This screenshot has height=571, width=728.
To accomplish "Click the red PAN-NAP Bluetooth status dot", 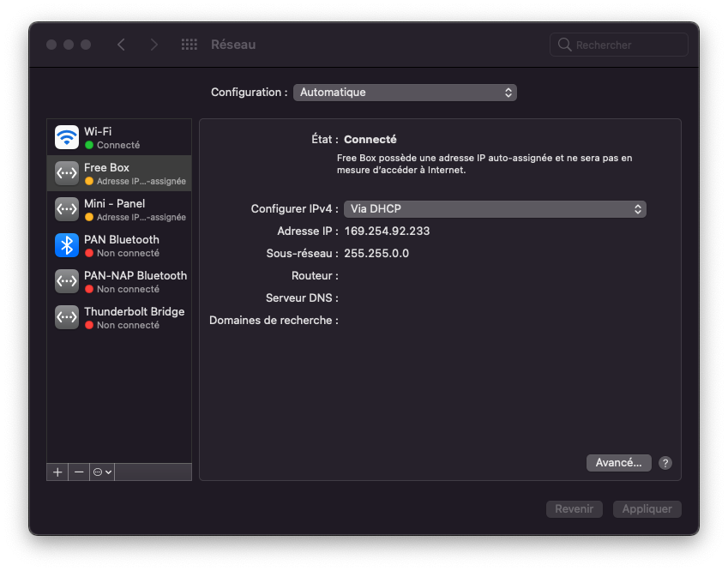I will (89, 289).
